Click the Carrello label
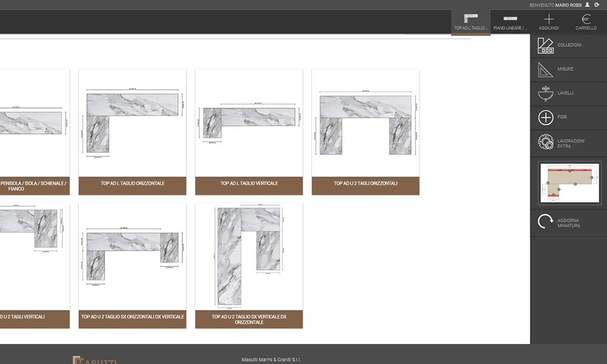Viewport: 607px width, 364px height. (586, 29)
